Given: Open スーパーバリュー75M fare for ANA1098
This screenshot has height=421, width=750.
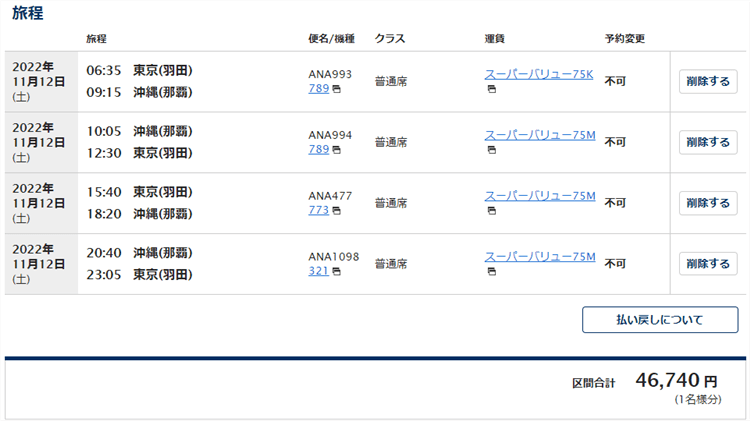Looking at the screenshot, I should pos(540,257).
